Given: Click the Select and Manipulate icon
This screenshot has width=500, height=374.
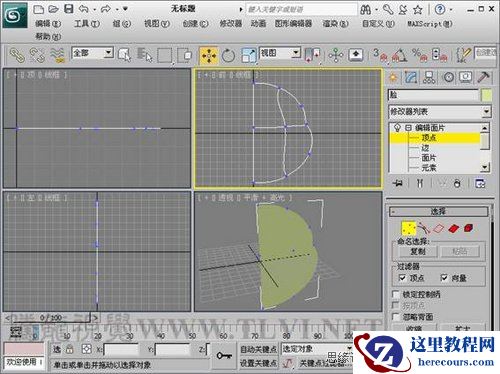Looking at the screenshot, I should click(x=336, y=55).
